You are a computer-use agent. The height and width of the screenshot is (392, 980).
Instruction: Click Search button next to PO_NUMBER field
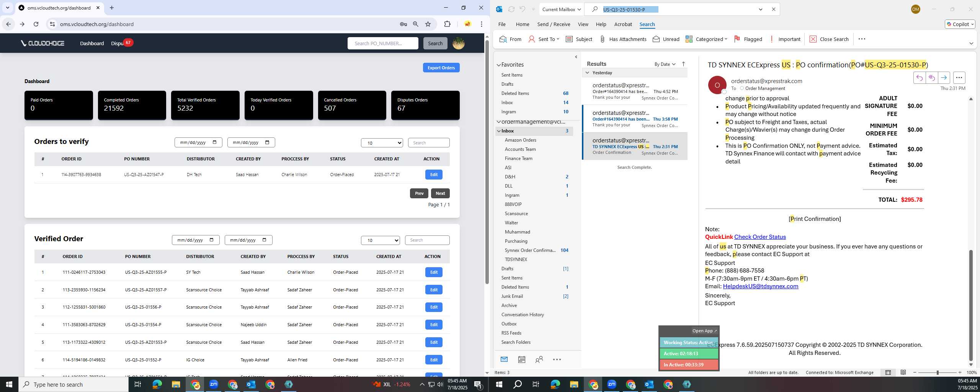[435, 43]
